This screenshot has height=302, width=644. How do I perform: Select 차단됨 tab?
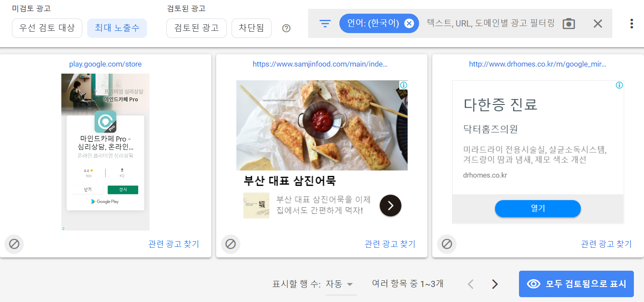click(x=251, y=28)
